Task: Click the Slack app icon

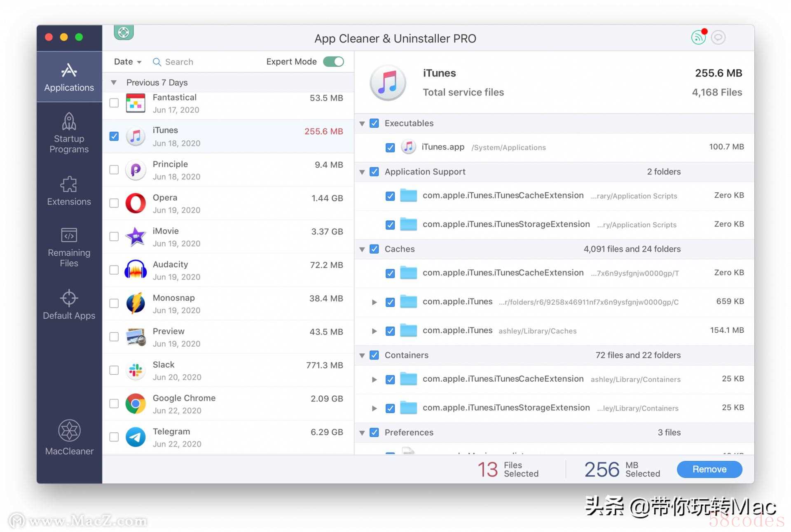Action: coord(136,370)
